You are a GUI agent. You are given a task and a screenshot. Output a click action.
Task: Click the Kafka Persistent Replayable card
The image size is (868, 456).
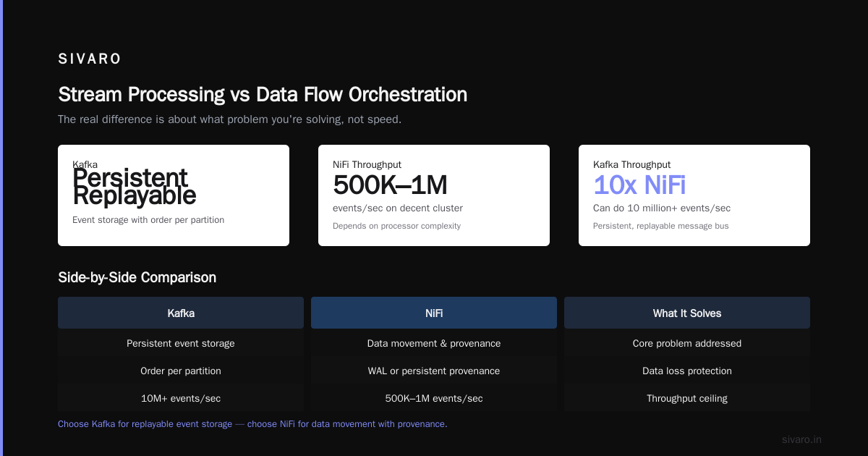pos(174,195)
